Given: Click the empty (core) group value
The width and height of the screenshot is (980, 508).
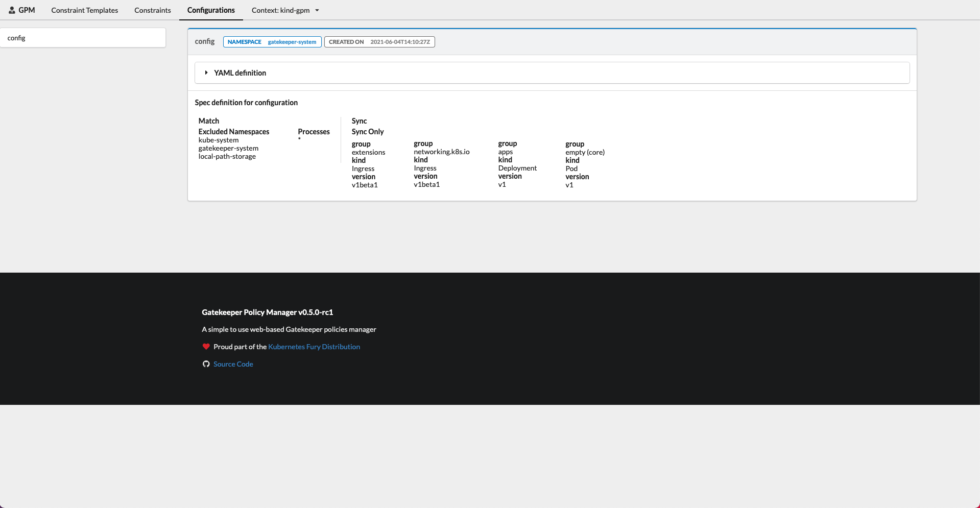Looking at the screenshot, I should (x=585, y=152).
